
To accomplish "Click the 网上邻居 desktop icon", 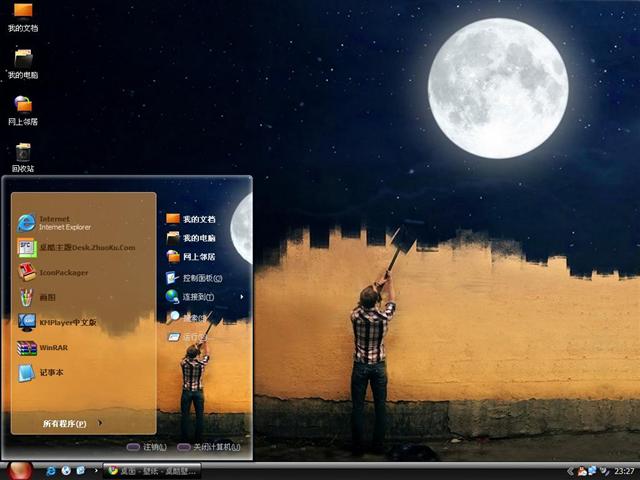I will 23,108.
